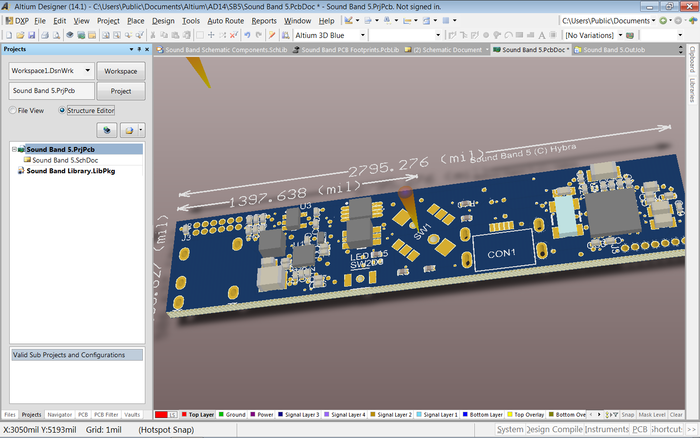Collapse the Sound Band 5.PrjPcb tree node
Viewport: 700px width, 438px height.
coord(14,150)
